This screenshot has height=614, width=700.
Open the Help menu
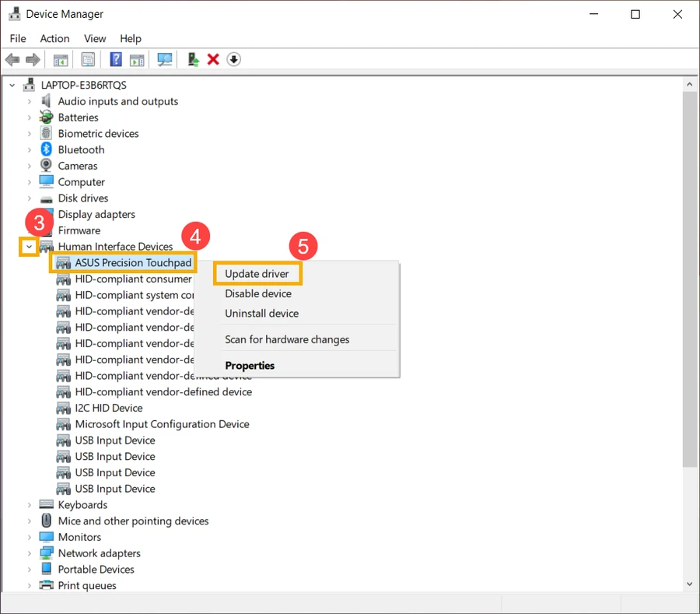131,38
